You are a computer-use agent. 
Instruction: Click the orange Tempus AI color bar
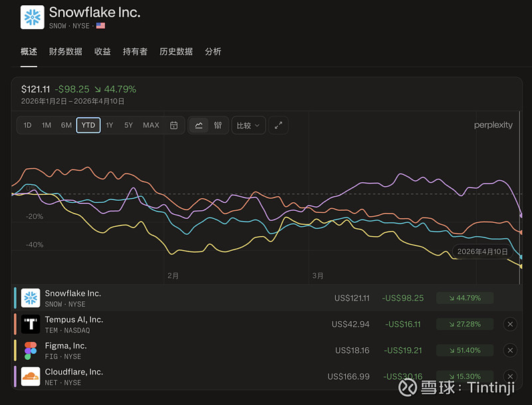coord(15,324)
